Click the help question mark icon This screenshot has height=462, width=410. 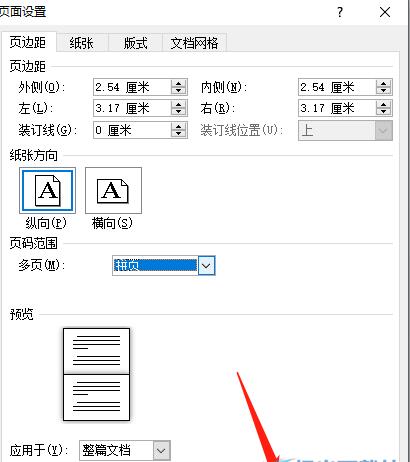point(340,13)
